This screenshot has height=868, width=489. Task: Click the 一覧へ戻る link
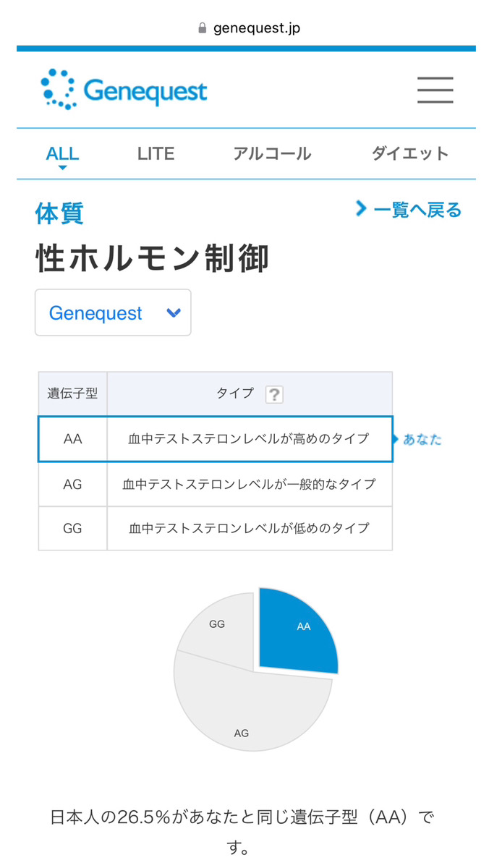pos(417,210)
